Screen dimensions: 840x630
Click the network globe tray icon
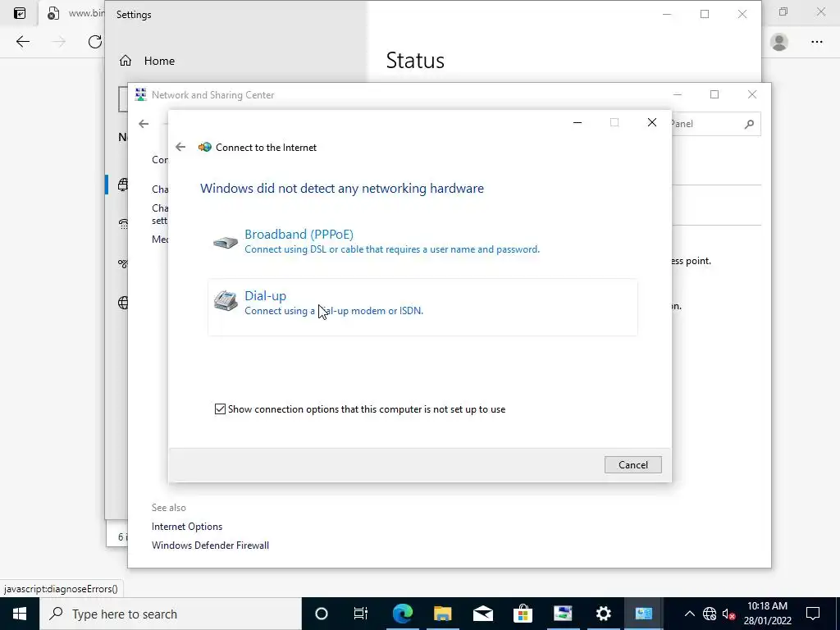[710, 614]
